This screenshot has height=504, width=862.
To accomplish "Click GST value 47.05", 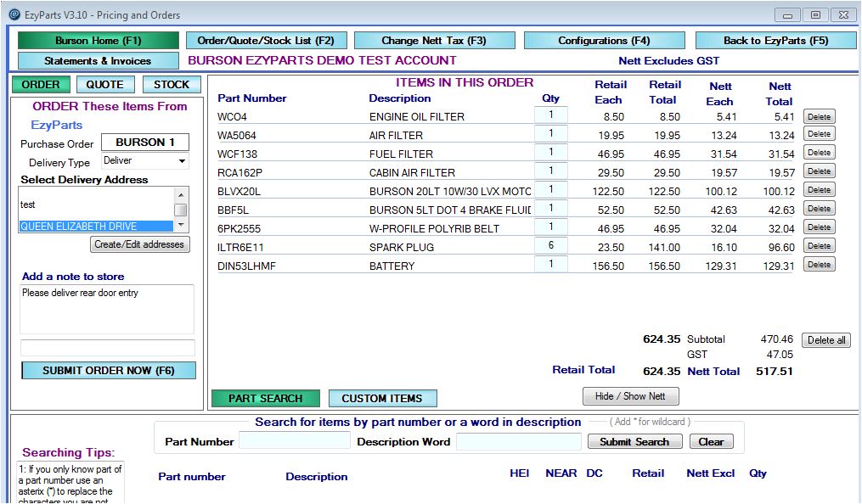I will (780, 356).
